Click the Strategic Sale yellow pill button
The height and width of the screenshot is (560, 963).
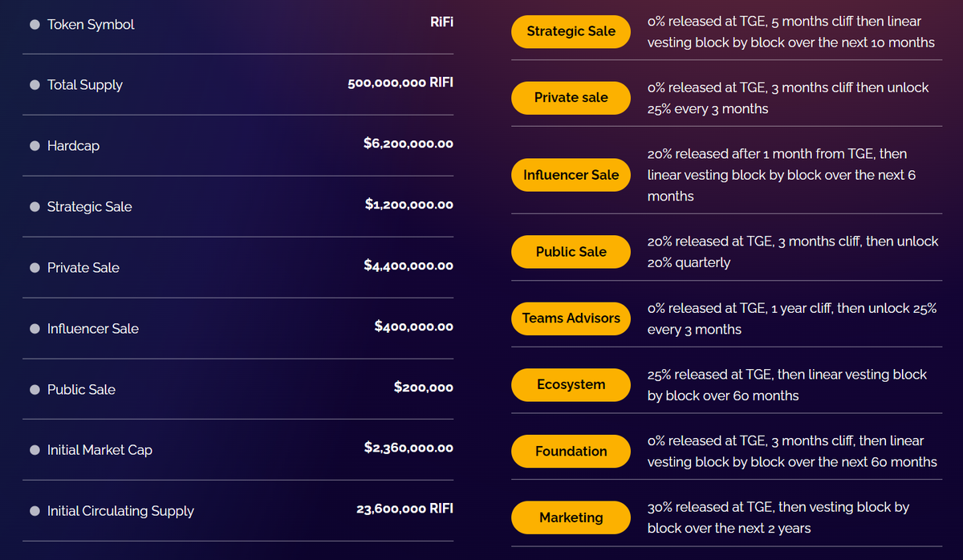pos(571,31)
